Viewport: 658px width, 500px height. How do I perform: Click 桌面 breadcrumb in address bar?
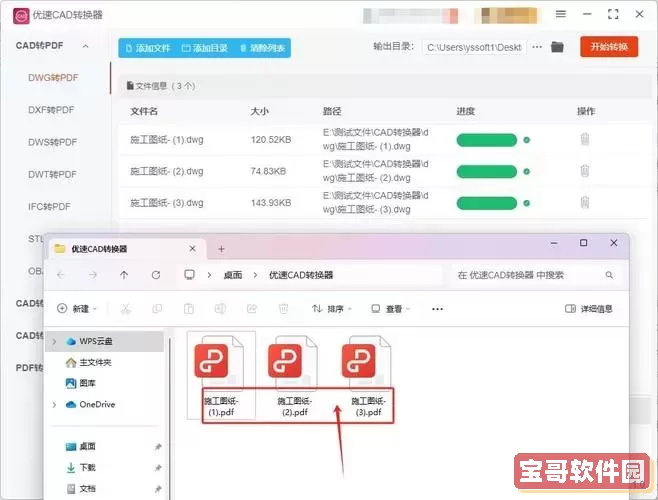[233, 275]
